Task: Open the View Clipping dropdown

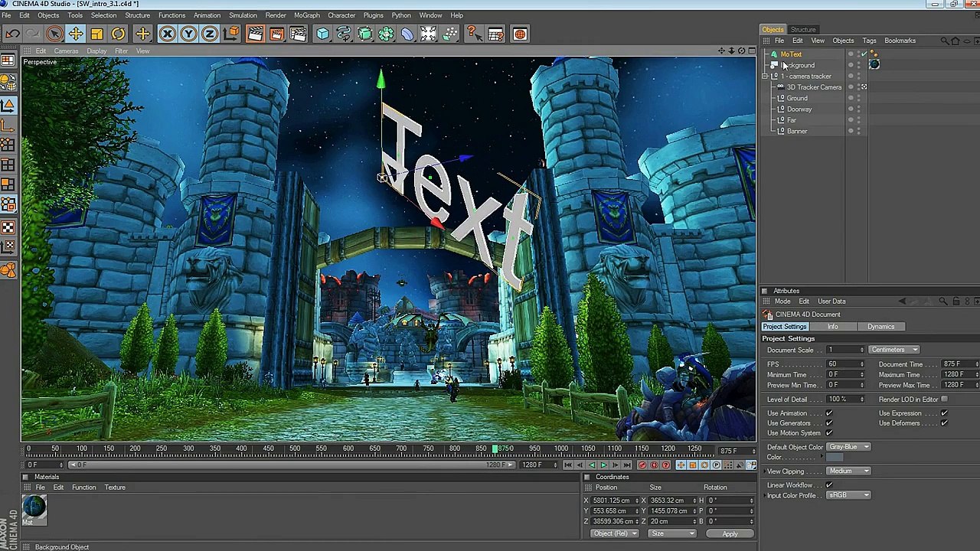Action: (x=848, y=471)
